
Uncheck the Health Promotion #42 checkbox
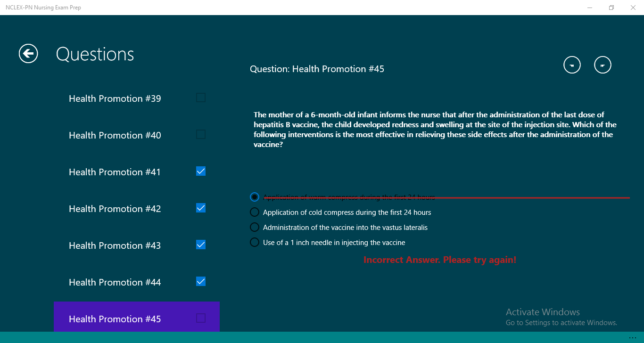tap(201, 208)
